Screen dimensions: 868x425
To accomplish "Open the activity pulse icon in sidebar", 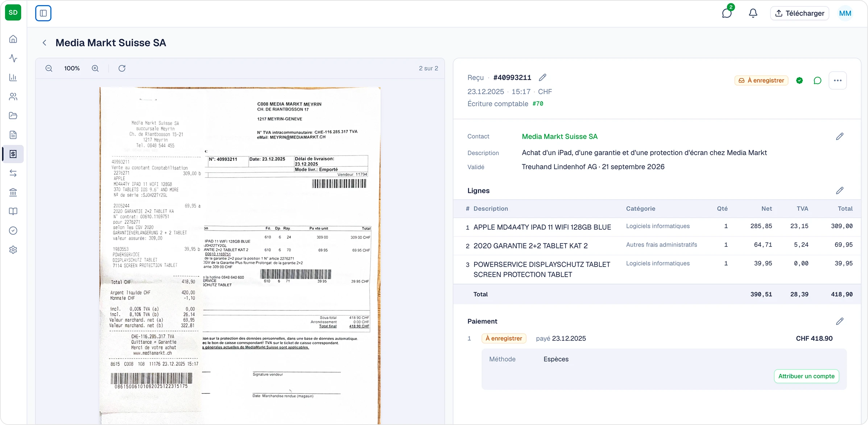I will [x=13, y=58].
